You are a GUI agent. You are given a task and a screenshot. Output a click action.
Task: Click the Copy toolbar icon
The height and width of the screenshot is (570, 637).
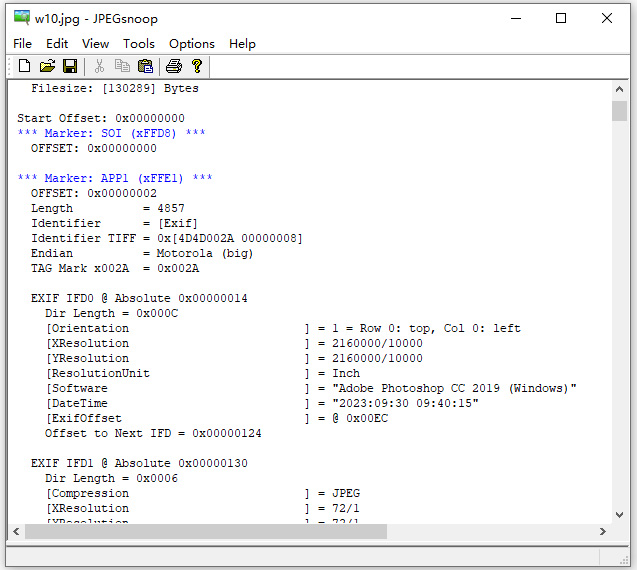tap(122, 66)
